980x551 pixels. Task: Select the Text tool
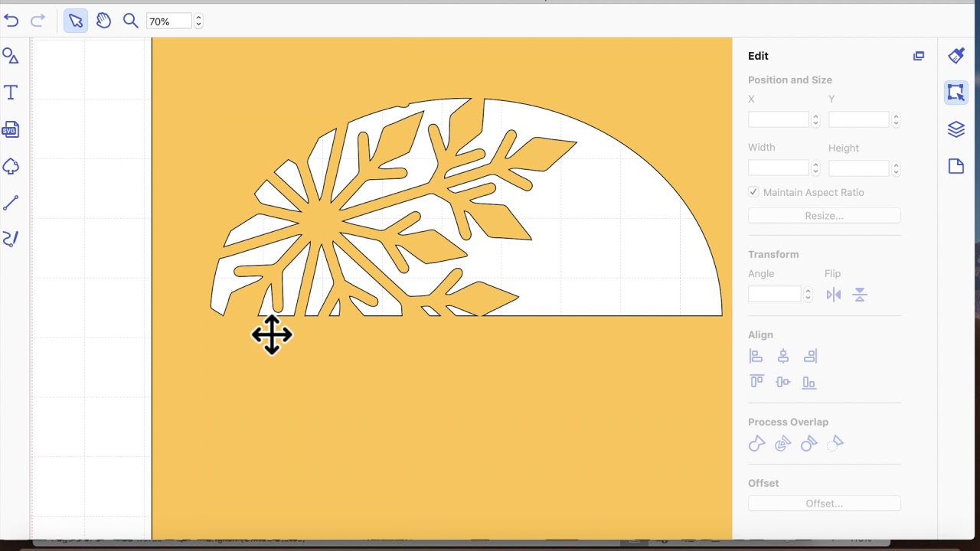pos(11,93)
